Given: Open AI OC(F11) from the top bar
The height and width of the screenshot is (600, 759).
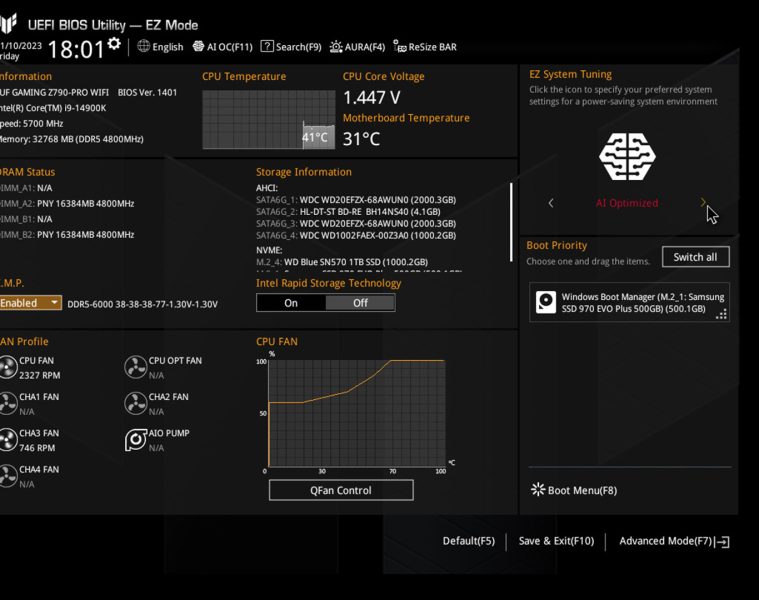Looking at the screenshot, I should point(223,47).
